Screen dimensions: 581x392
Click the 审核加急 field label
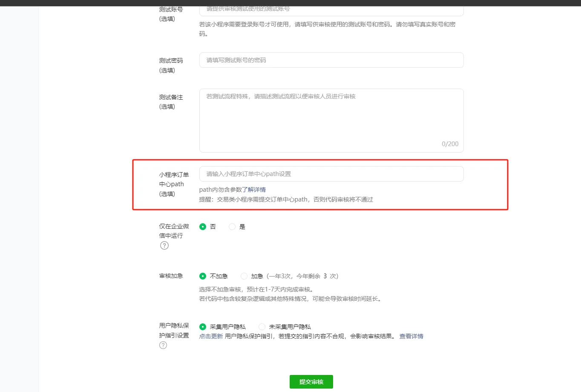pos(171,276)
